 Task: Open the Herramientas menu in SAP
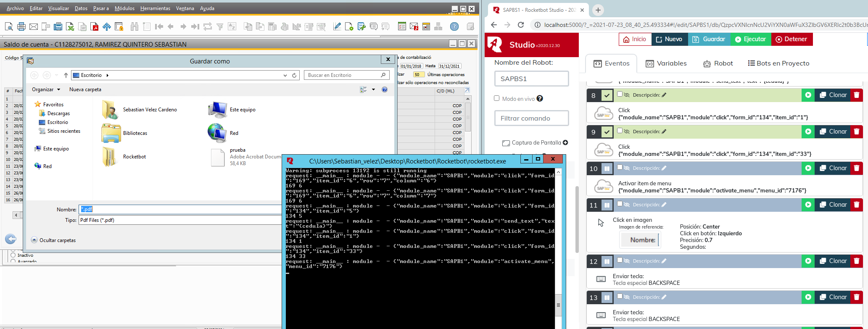pyautogui.click(x=155, y=8)
